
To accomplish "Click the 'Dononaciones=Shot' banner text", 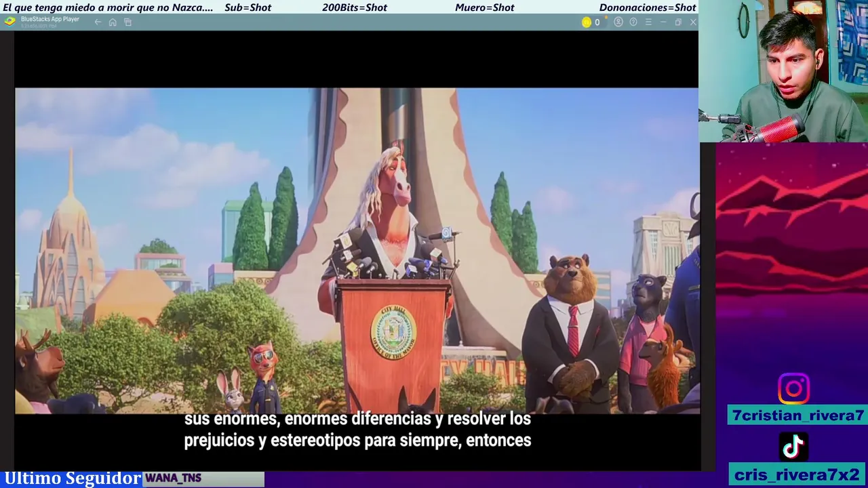I will pos(648,7).
